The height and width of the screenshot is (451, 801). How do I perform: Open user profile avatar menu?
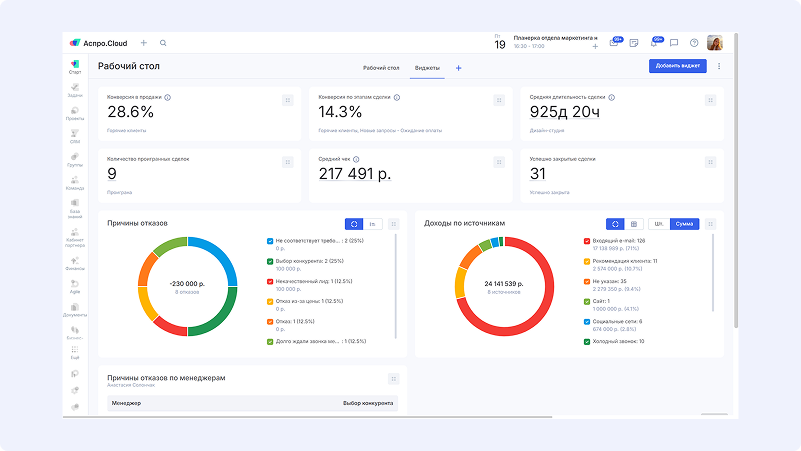tap(716, 43)
